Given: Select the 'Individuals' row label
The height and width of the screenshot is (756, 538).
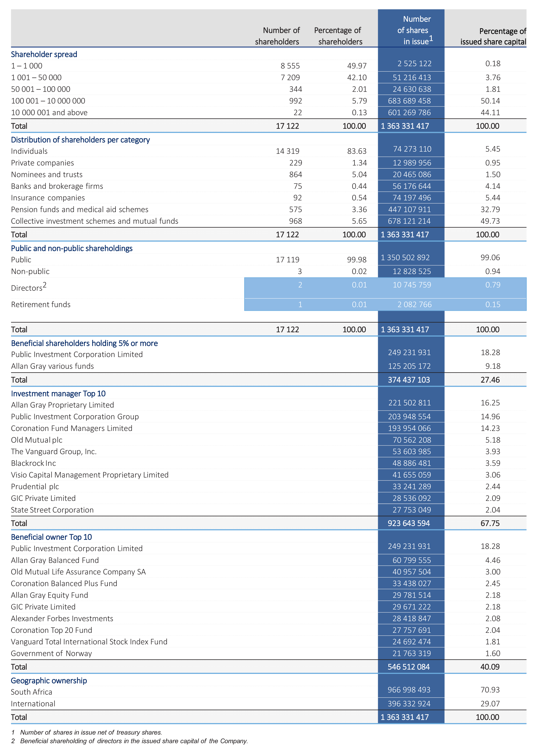Looking at the screenshot, I should [29, 151].
